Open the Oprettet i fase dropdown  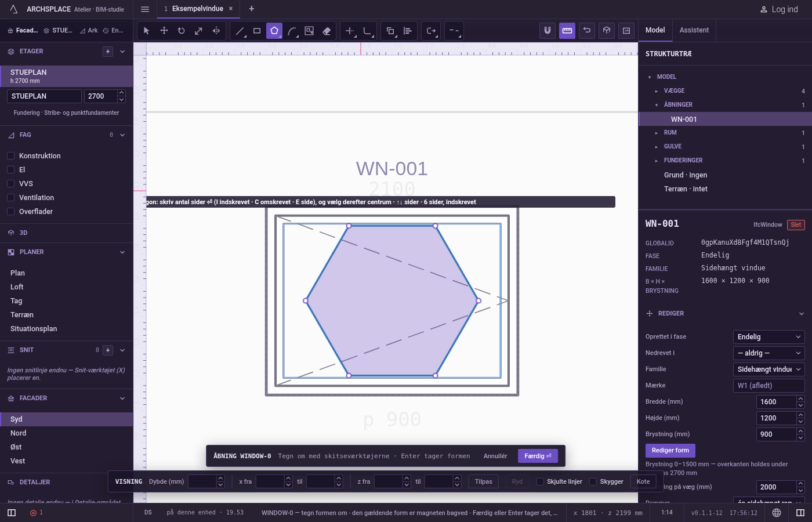[x=769, y=337]
